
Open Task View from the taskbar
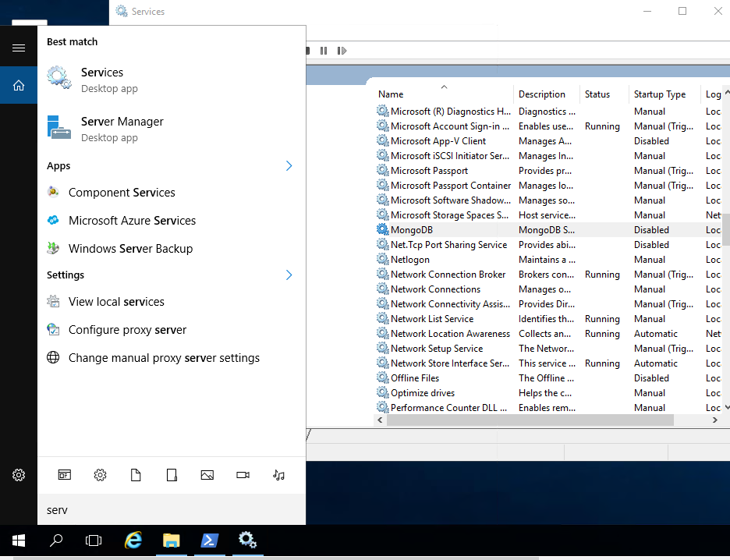coord(94,541)
